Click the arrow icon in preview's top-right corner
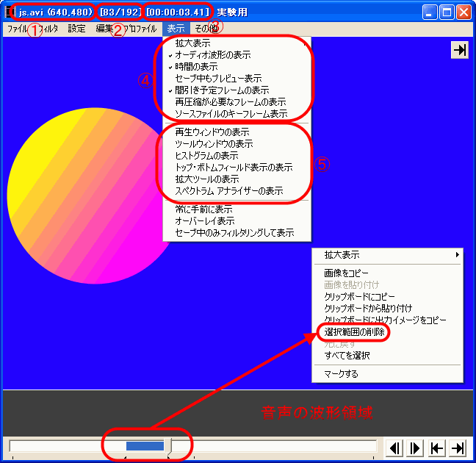Screen dimensions: 476x463 point(459,50)
